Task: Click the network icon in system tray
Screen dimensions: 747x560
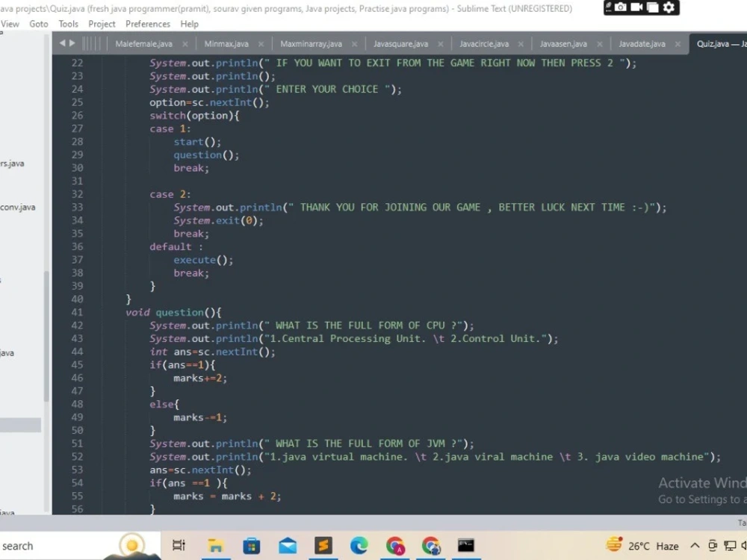Action: (729, 546)
